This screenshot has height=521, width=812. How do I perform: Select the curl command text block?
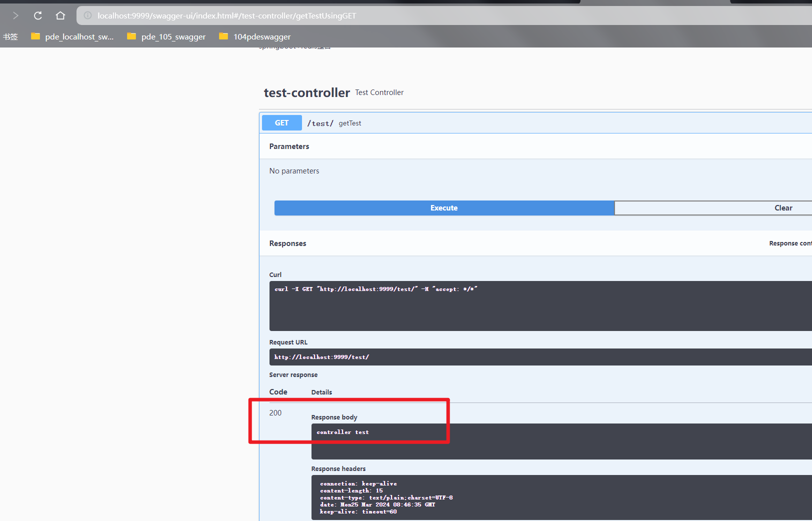tap(540, 306)
